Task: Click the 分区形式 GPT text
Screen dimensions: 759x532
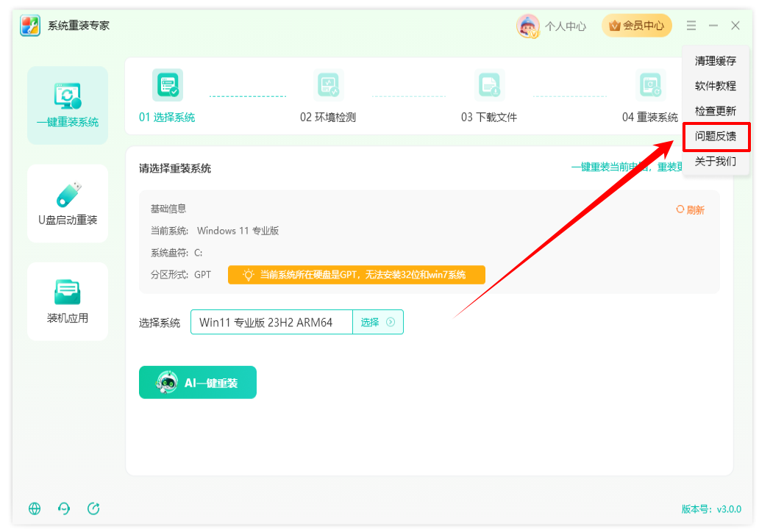Action: [180, 275]
